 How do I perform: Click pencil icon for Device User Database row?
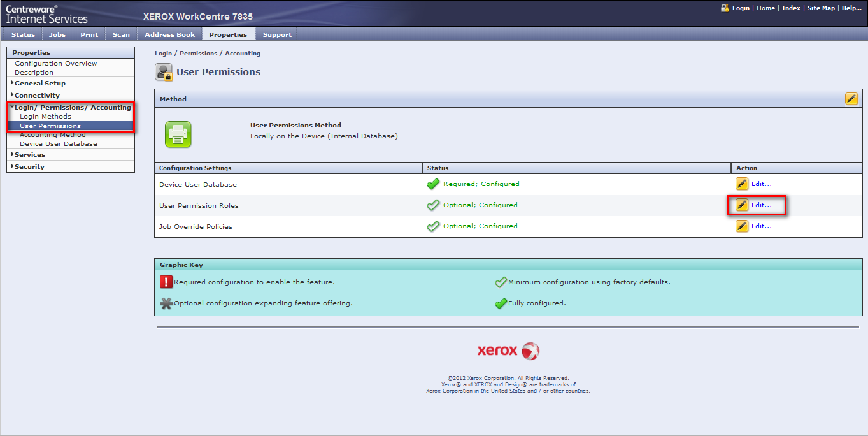tap(742, 184)
